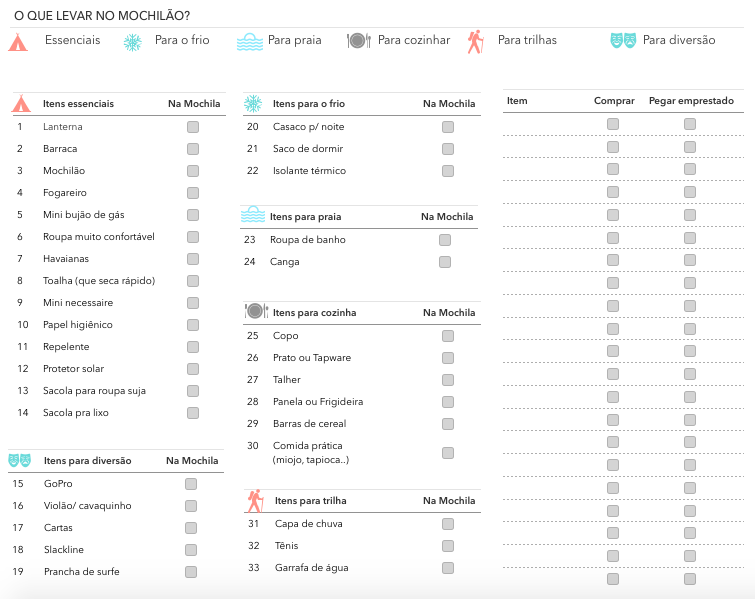Image resolution: width=755 pixels, height=599 pixels.
Task: Click snowflake icon in Itens para o frio header
Action: pos(253,104)
